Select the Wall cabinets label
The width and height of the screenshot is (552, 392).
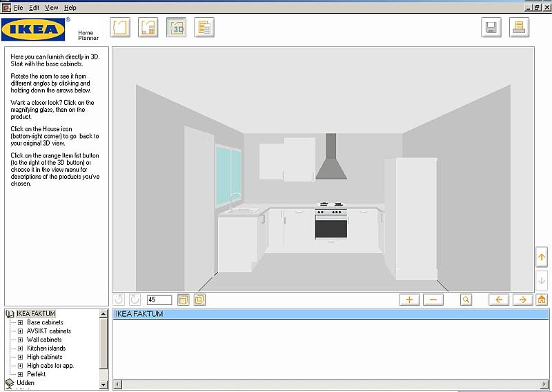pyautogui.click(x=44, y=340)
